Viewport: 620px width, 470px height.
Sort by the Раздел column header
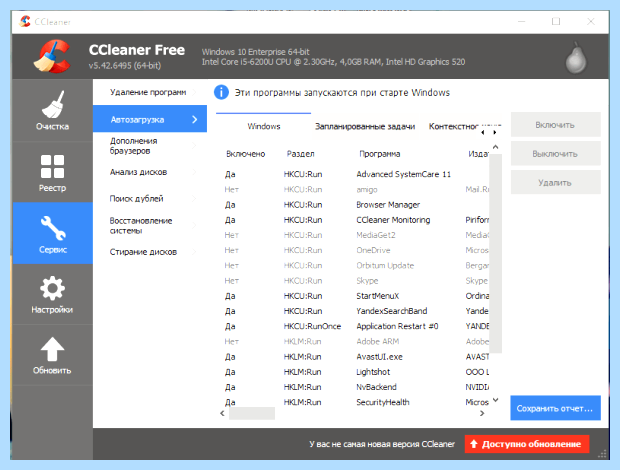301,154
